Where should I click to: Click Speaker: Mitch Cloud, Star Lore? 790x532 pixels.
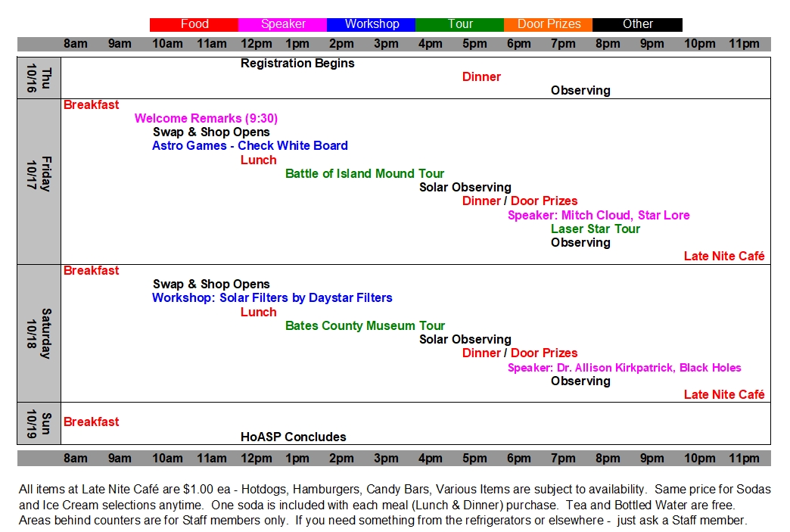pyautogui.click(x=599, y=216)
